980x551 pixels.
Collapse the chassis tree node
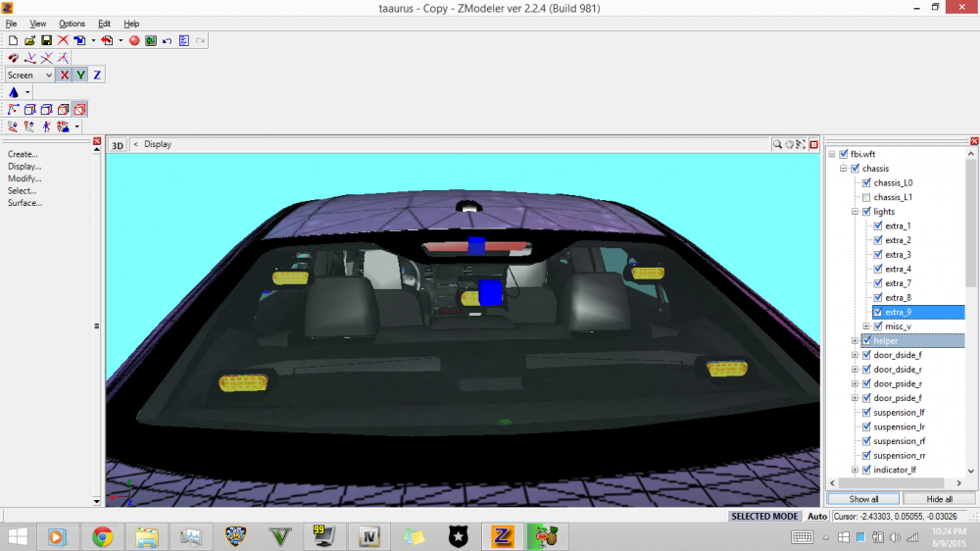click(843, 169)
